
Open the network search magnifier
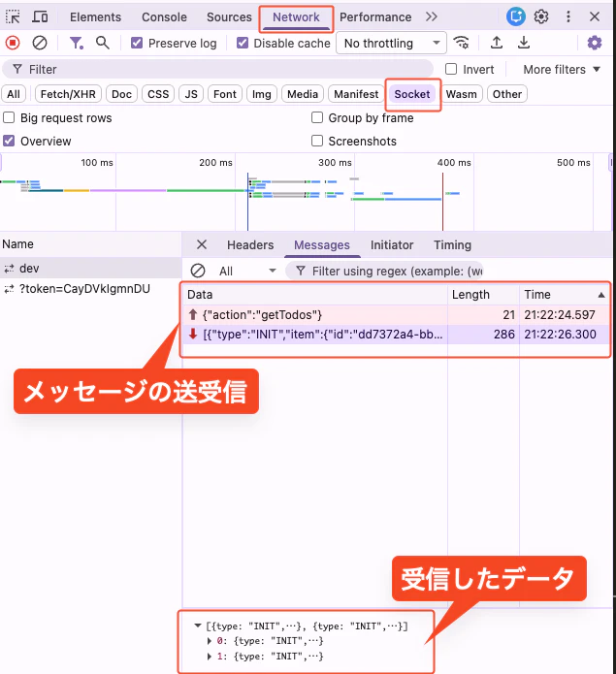click(x=102, y=43)
